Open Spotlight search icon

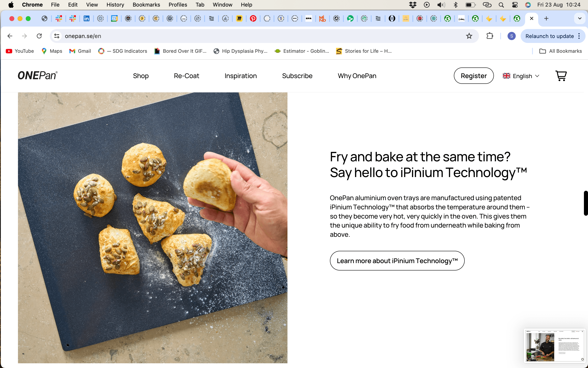pos(501,5)
